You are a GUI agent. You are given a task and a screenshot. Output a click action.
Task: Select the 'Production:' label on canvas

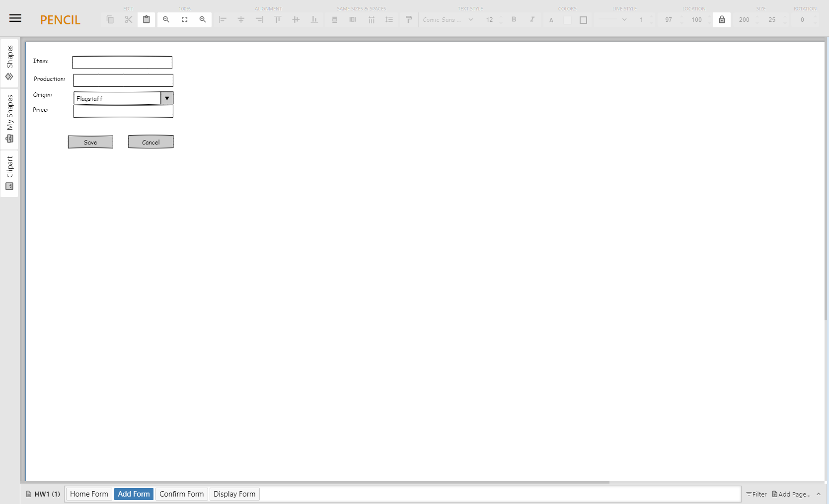tap(49, 79)
